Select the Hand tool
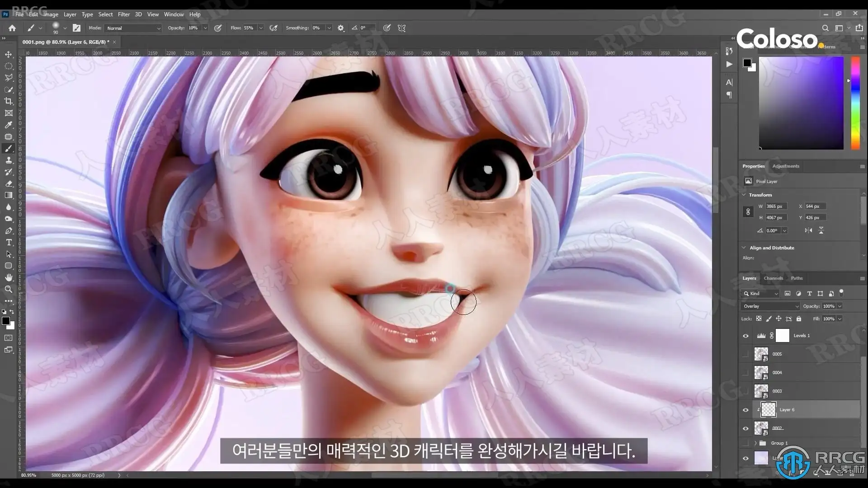This screenshot has height=488, width=868. pyautogui.click(x=9, y=277)
